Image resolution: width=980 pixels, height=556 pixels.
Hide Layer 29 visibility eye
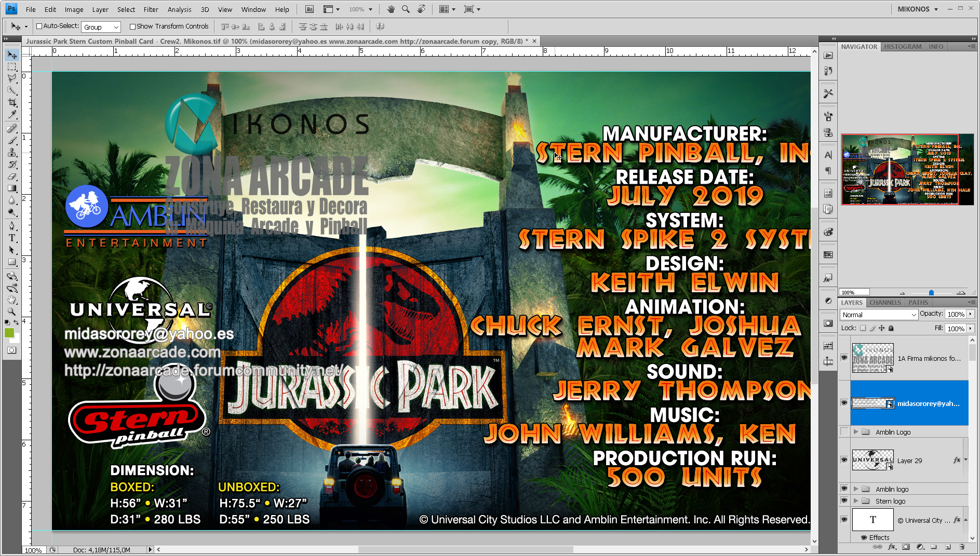coord(844,460)
